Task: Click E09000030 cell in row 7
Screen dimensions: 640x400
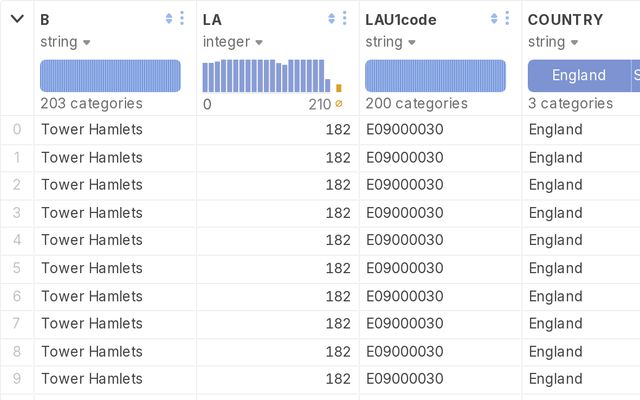Action: (x=404, y=323)
